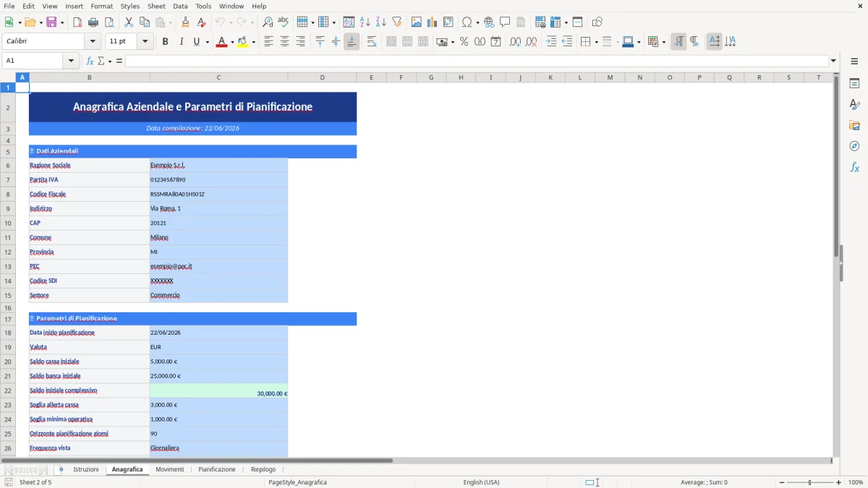The height and width of the screenshot is (488, 868).
Task: Toggle Print Preview icon
Action: pyautogui.click(x=109, y=22)
